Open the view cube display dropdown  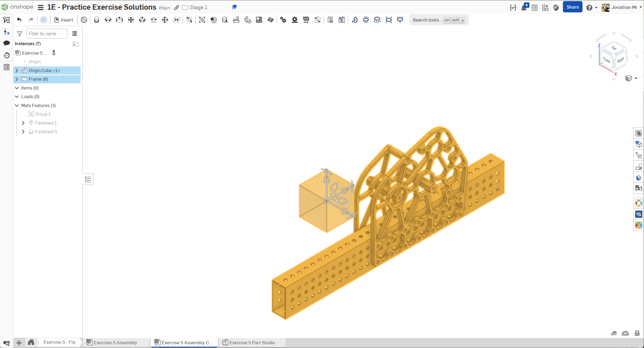636,78
